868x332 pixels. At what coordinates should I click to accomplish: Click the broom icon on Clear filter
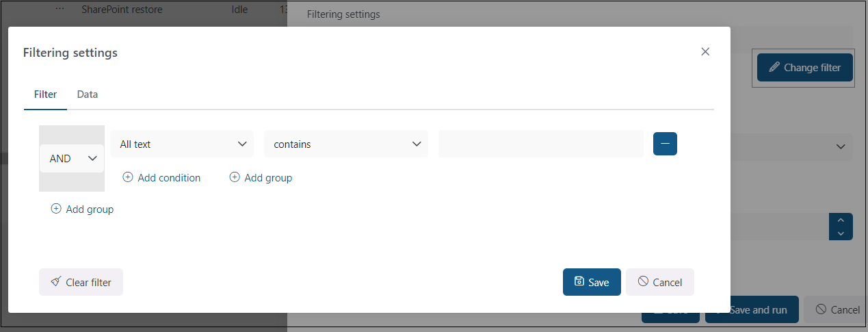tap(55, 282)
